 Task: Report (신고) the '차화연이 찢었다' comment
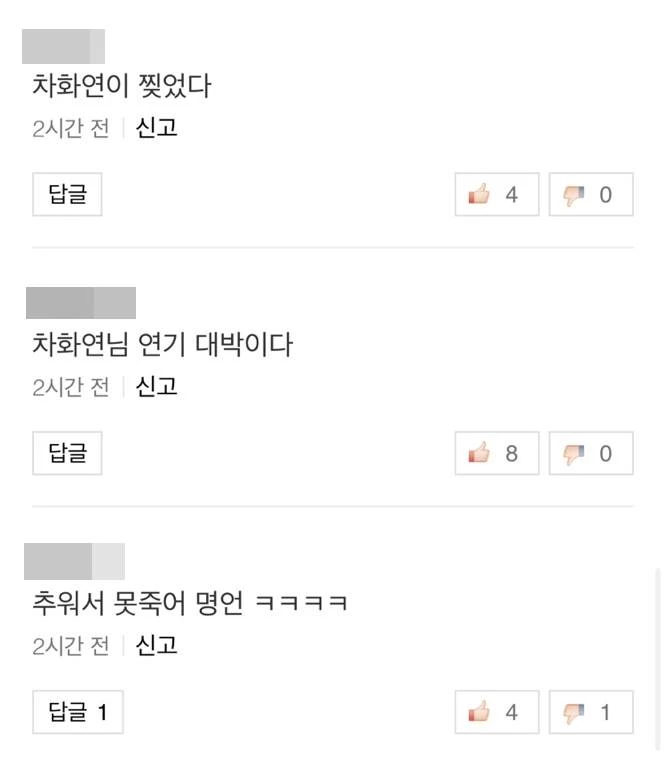click(156, 128)
